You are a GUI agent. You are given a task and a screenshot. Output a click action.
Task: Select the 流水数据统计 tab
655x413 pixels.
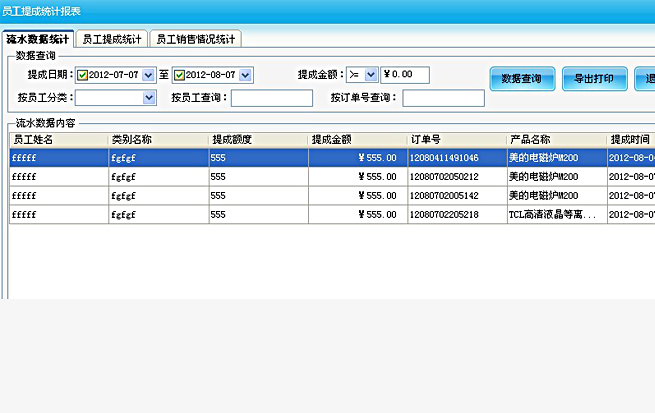tap(38, 39)
